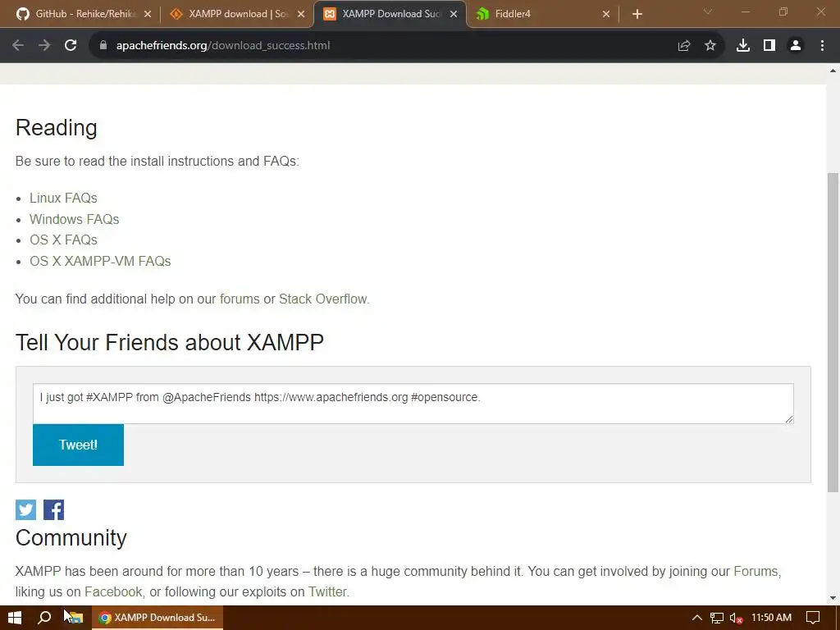Reload the page with the refresh icon
This screenshot has width=840, height=630.
coord(71,46)
